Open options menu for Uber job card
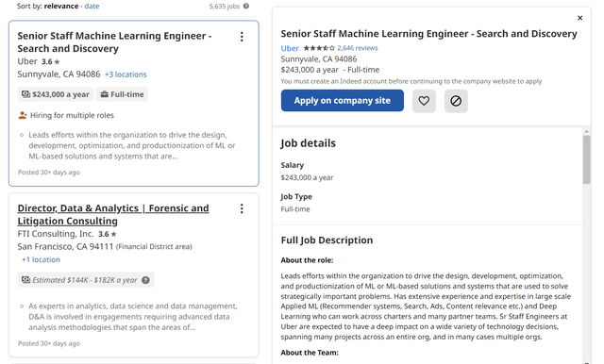 [x=242, y=37]
